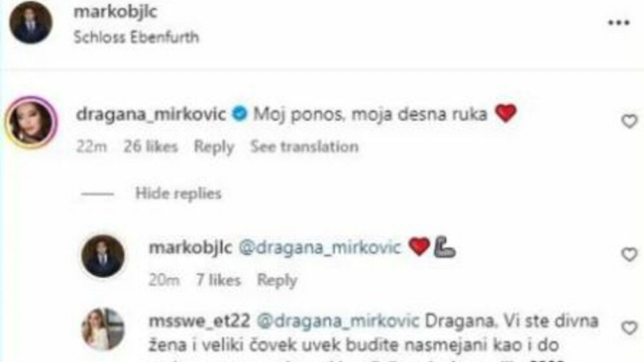Go to markobjlc username in the post header
This screenshot has width=644, height=362.
(x=115, y=12)
